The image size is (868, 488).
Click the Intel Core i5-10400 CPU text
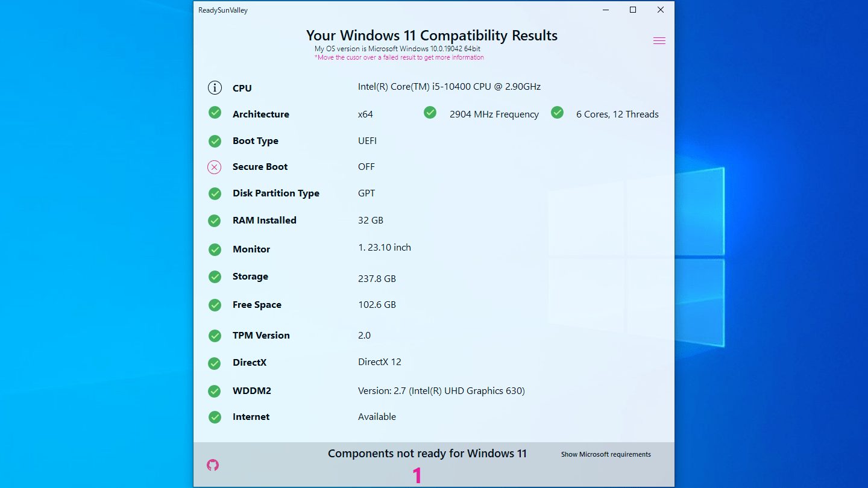[x=449, y=87]
